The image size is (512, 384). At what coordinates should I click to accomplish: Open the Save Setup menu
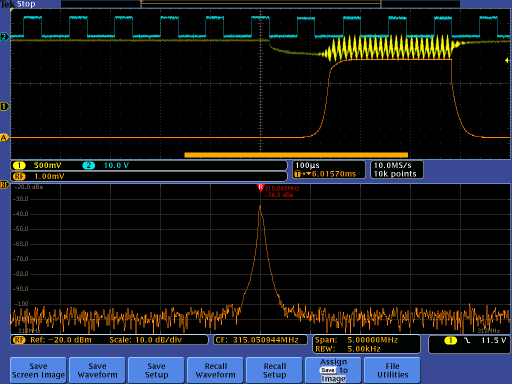point(156,370)
